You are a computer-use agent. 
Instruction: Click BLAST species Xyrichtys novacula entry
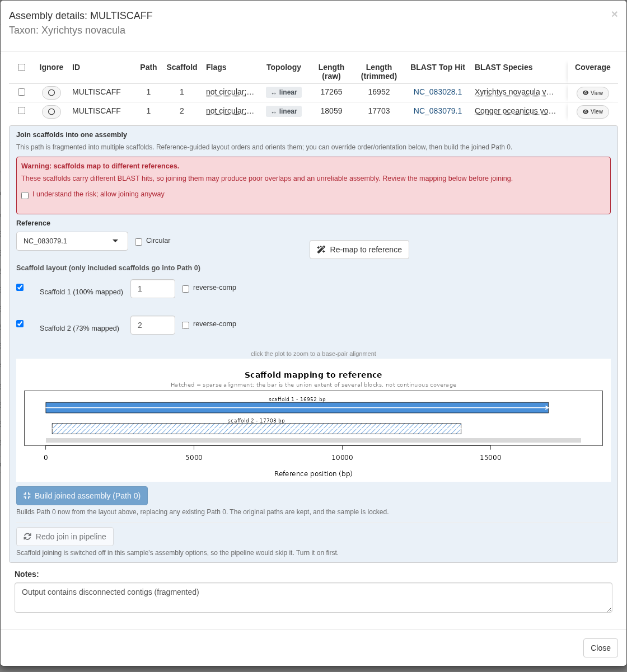pyautogui.click(x=514, y=92)
